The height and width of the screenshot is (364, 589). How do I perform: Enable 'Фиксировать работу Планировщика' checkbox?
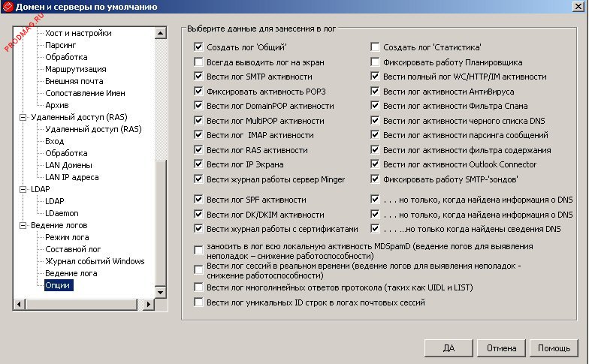click(376, 62)
